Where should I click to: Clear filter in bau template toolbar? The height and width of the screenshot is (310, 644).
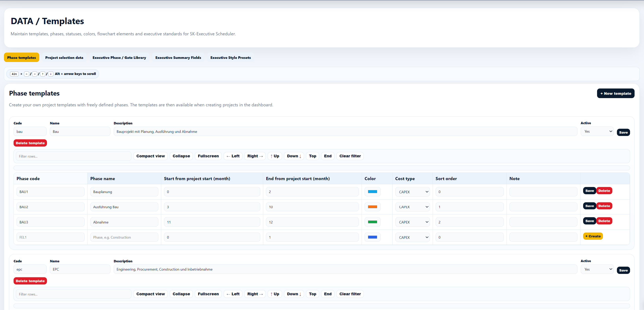pyautogui.click(x=350, y=156)
